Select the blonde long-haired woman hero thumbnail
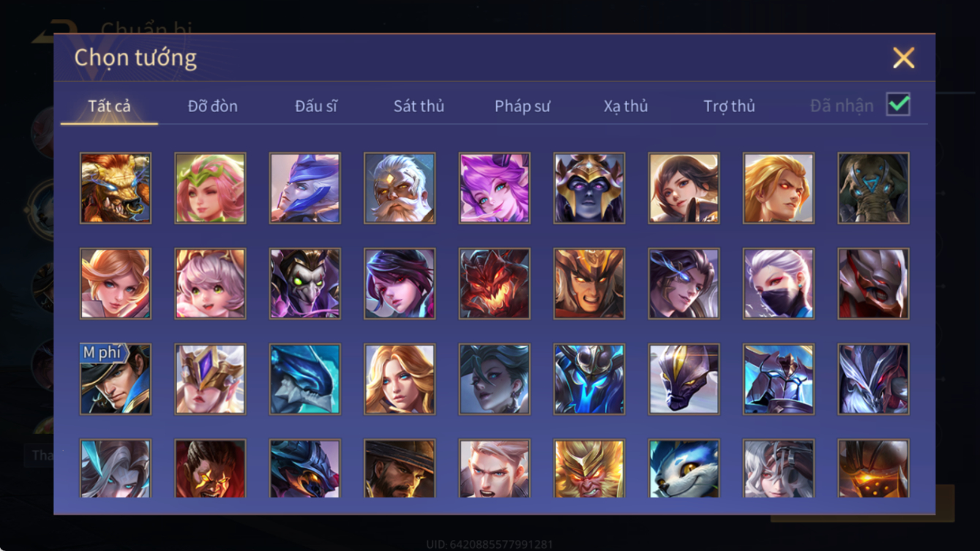 (400, 379)
